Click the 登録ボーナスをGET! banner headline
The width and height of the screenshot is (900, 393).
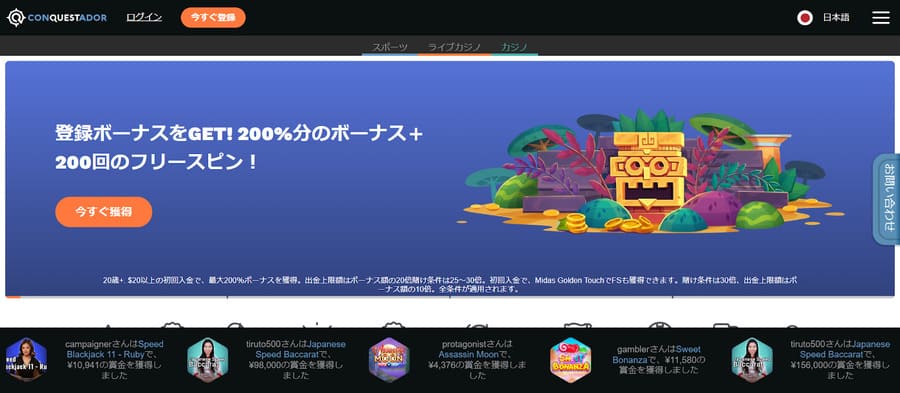tap(239, 148)
